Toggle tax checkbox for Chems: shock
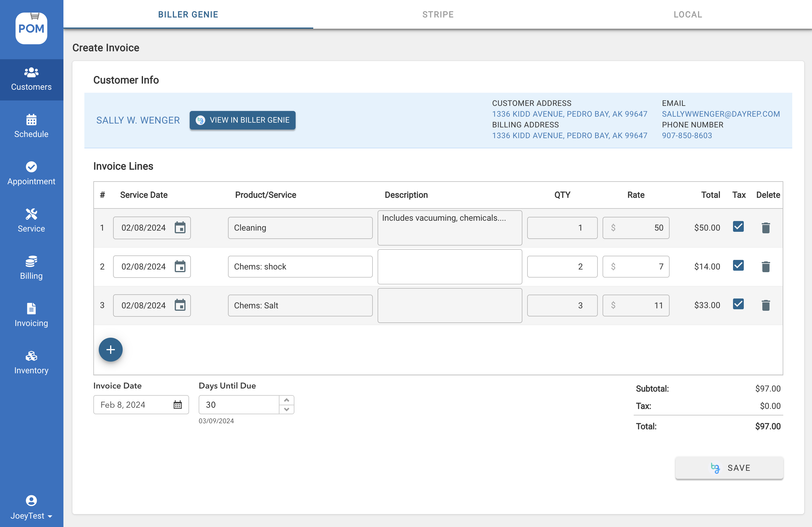The width and height of the screenshot is (812, 527). pos(738,265)
